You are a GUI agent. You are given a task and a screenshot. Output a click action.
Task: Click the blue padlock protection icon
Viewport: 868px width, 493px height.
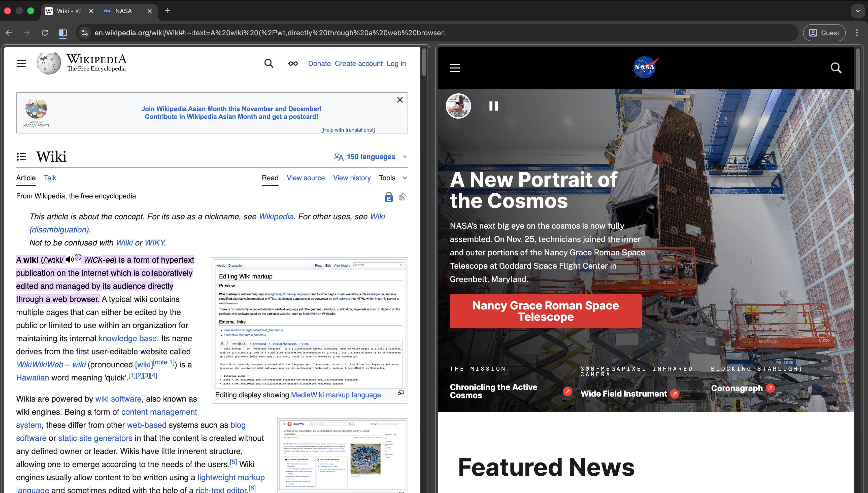coord(388,197)
